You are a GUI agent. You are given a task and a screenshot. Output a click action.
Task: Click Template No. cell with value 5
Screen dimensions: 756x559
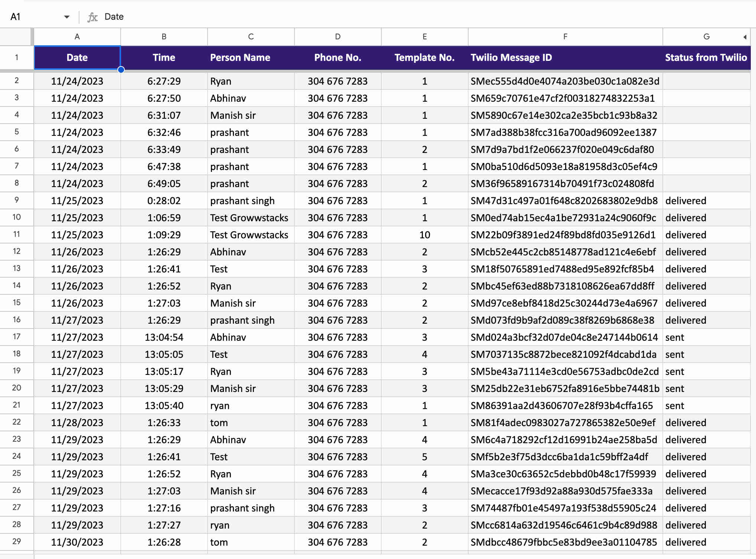point(425,457)
